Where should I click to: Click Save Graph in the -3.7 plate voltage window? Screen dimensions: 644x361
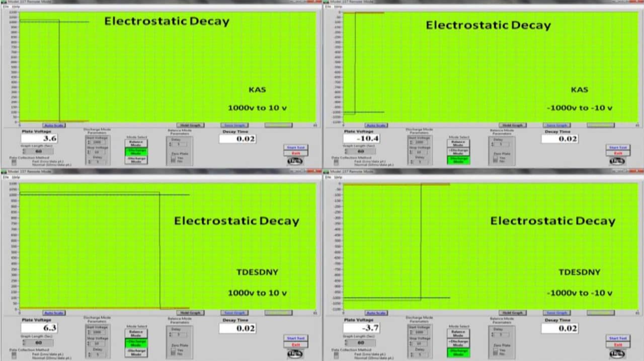click(557, 313)
